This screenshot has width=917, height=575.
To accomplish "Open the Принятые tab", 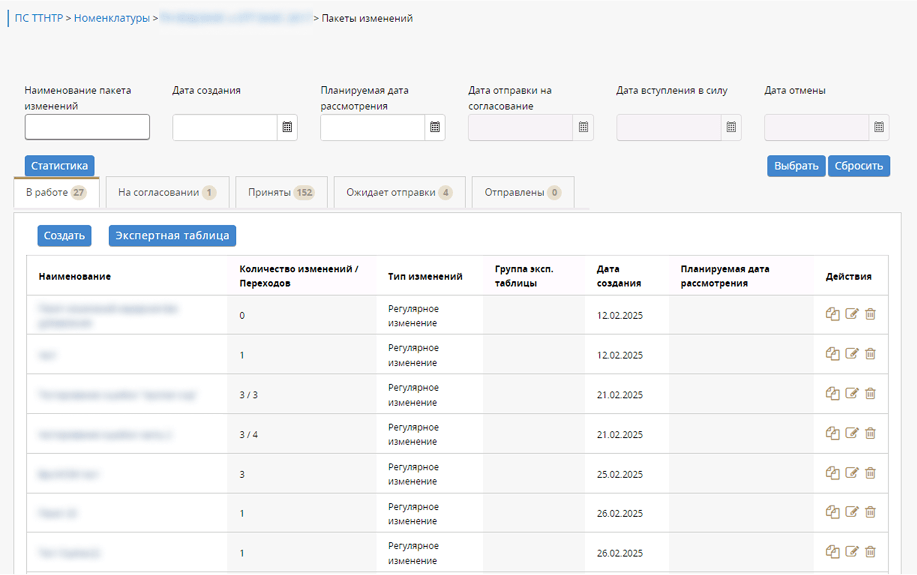I will (282, 193).
